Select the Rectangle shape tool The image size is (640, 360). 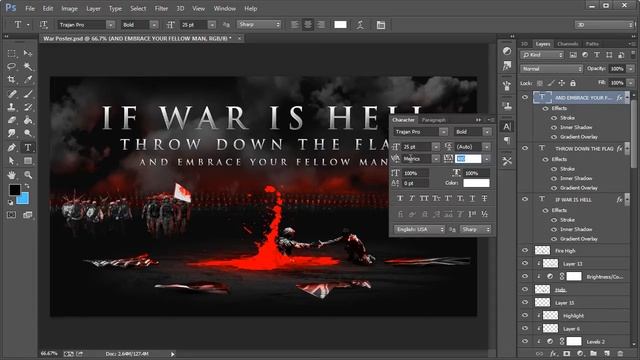tap(28, 161)
